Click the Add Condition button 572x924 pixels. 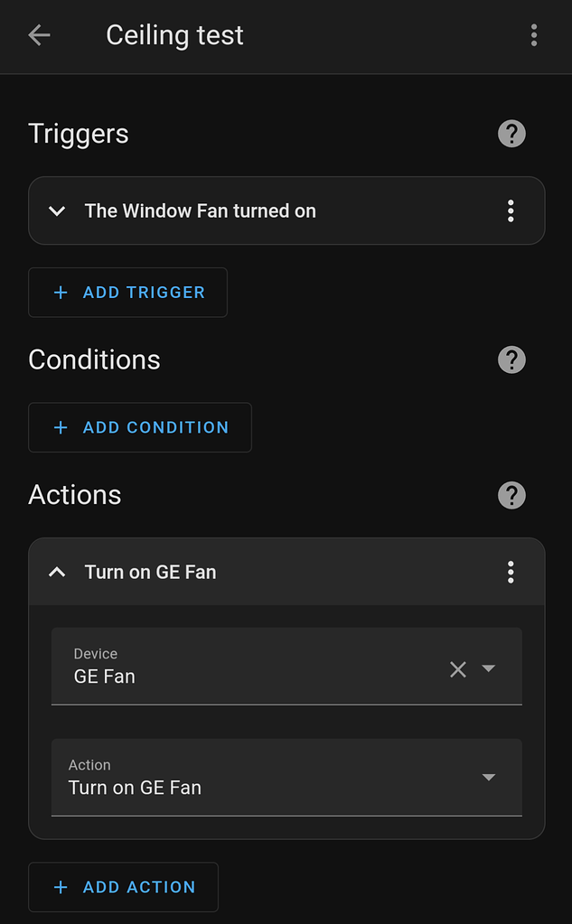140,427
